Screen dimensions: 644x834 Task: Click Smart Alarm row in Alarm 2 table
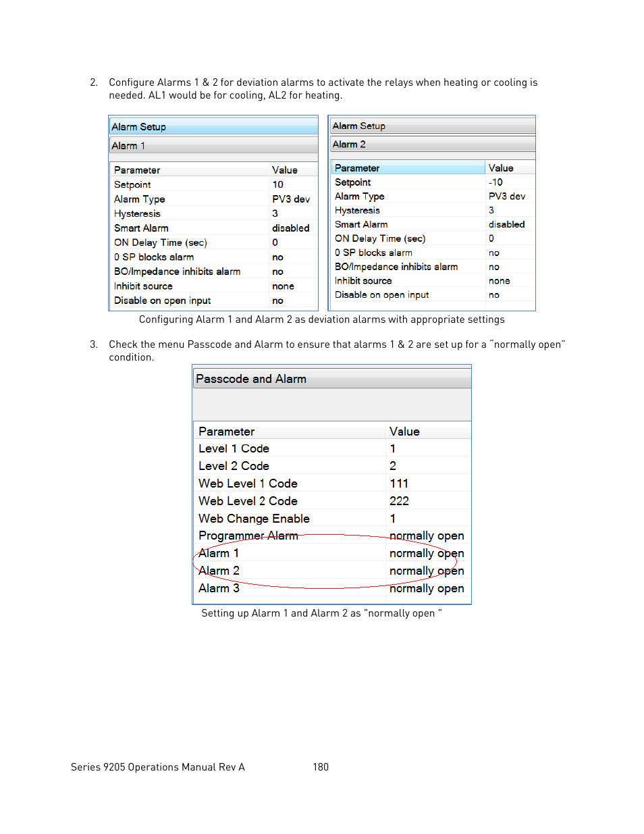433,225
